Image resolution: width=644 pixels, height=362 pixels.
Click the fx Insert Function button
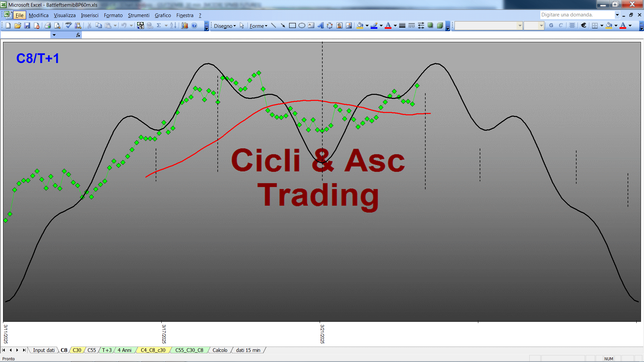pos(78,35)
